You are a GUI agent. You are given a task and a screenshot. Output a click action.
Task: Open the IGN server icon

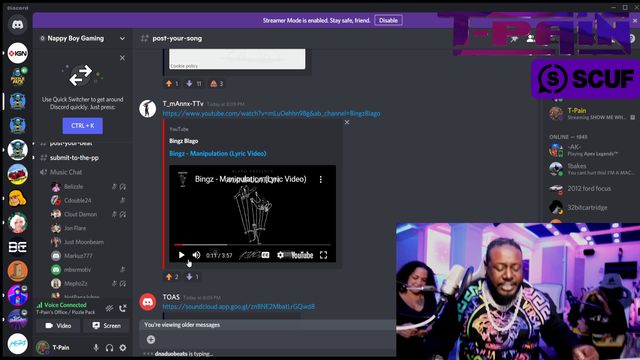(x=18, y=53)
